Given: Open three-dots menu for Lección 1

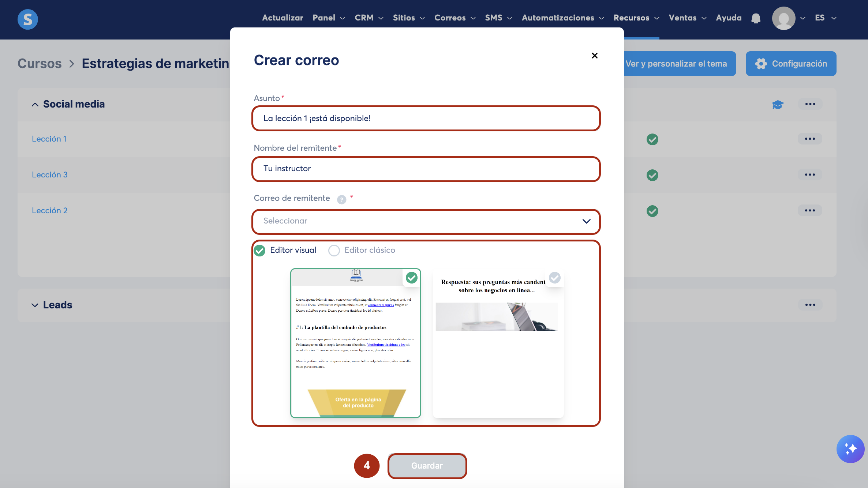Looking at the screenshot, I should (810, 139).
